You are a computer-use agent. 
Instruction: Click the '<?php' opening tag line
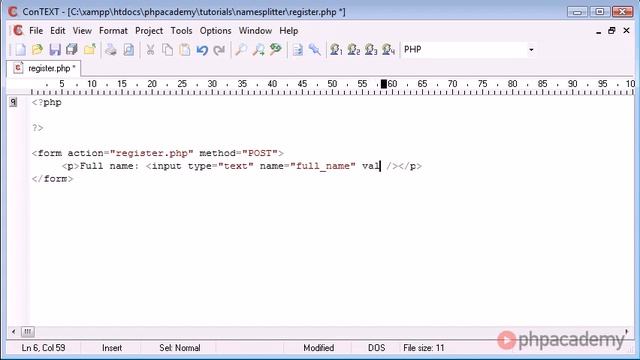[x=47, y=102]
